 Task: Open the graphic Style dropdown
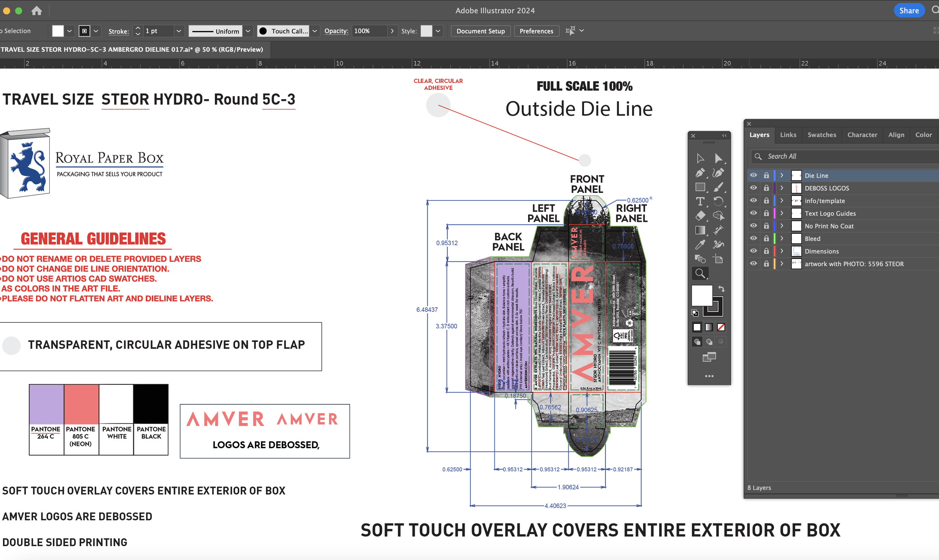[x=438, y=31]
